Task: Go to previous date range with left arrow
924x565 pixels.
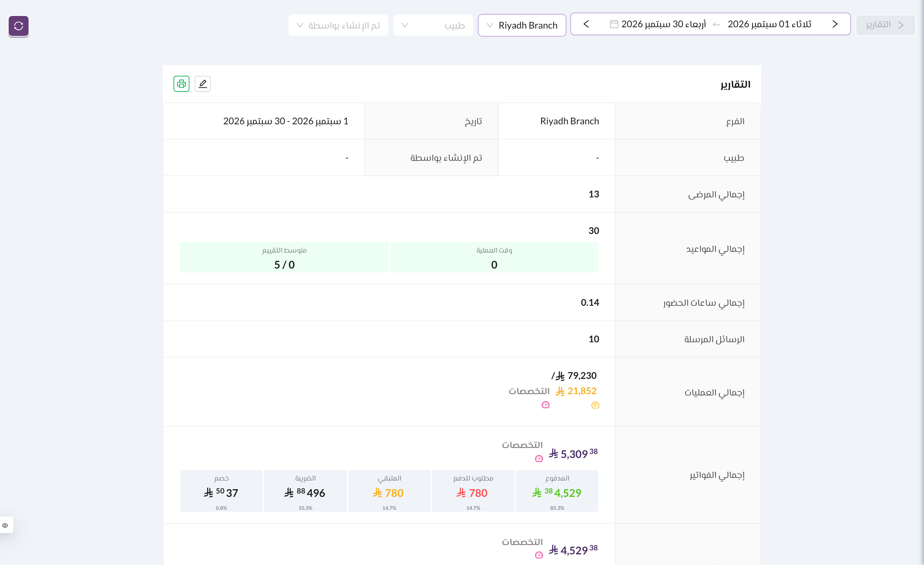Action: tap(587, 24)
